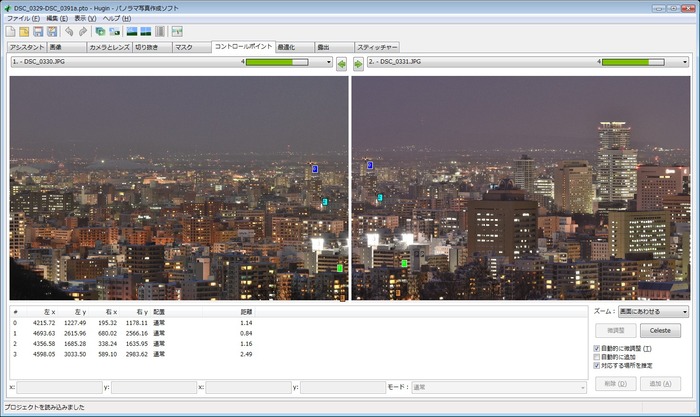
Task: Click the cyan control point marker in left image
Action: coord(325,202)
